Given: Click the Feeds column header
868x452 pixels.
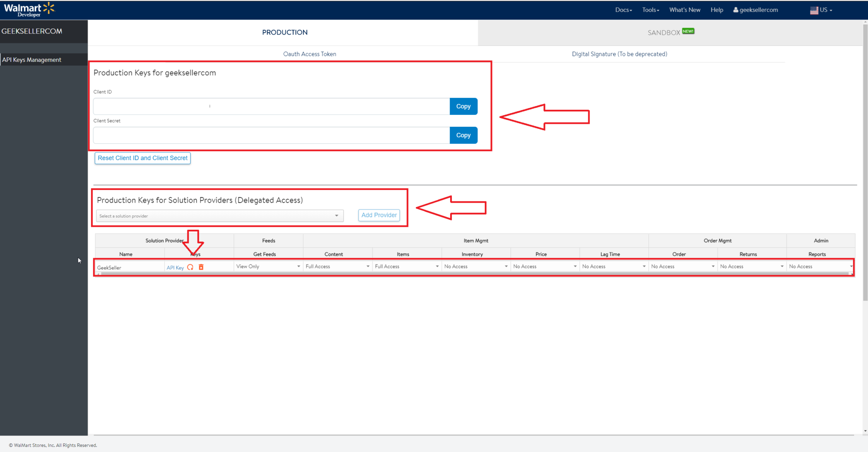Looking at the screenshot, I should point(269,240).
